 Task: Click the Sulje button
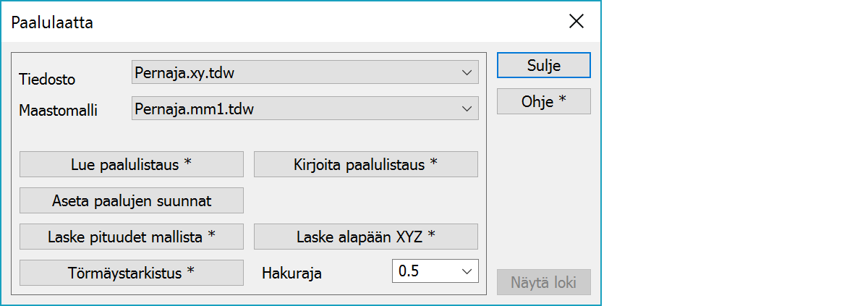543,65
